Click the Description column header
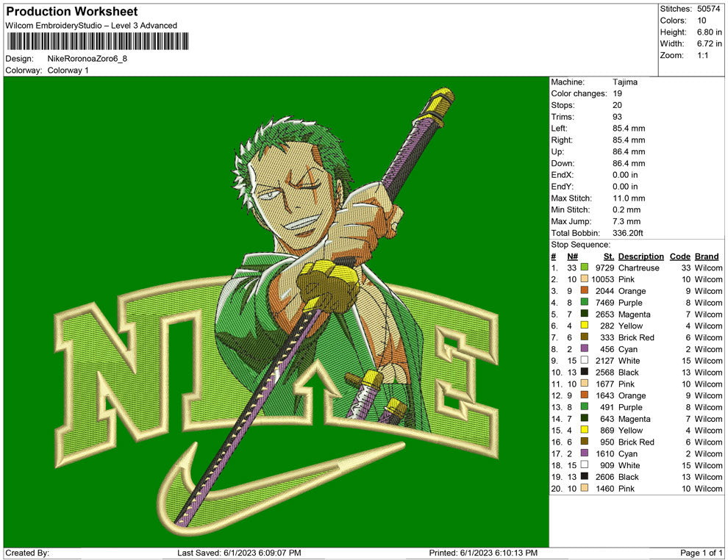This screenshot has width=728, height=560. click(x=640, y=256)
